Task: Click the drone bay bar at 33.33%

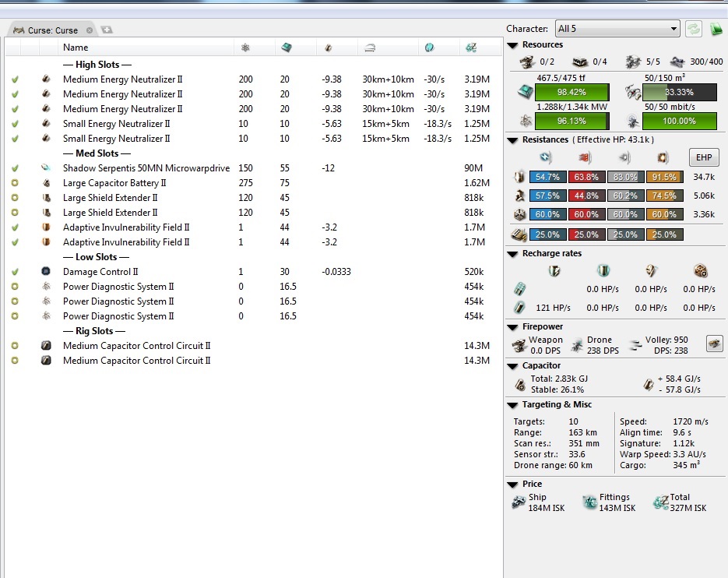Action: click(679, 93)
